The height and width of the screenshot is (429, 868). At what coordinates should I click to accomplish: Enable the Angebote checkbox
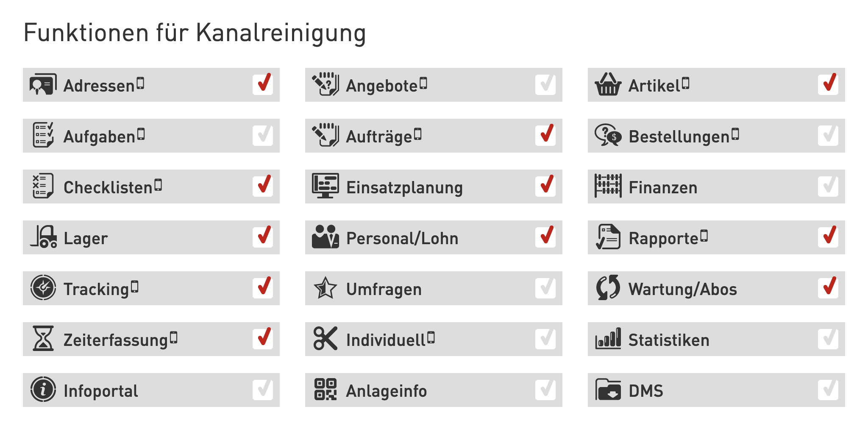[545, 84]
